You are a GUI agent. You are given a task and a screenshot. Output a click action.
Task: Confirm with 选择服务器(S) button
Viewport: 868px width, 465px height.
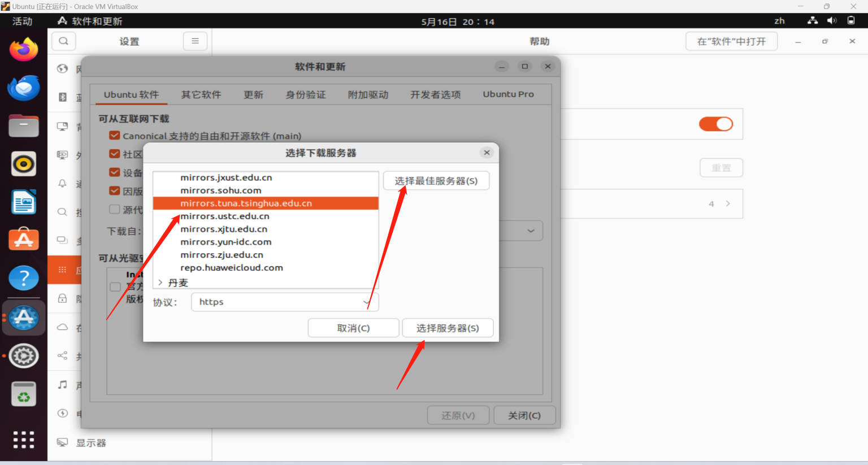pos(448,328)
